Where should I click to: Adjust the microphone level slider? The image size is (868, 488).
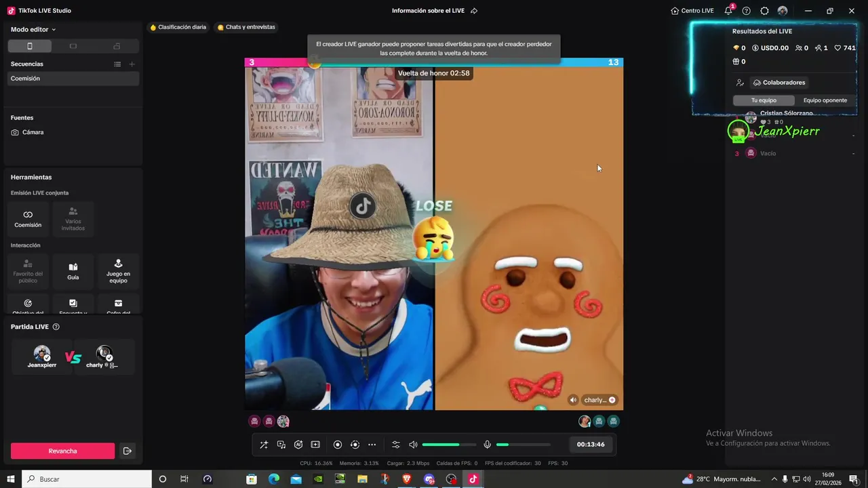(523, 445)
